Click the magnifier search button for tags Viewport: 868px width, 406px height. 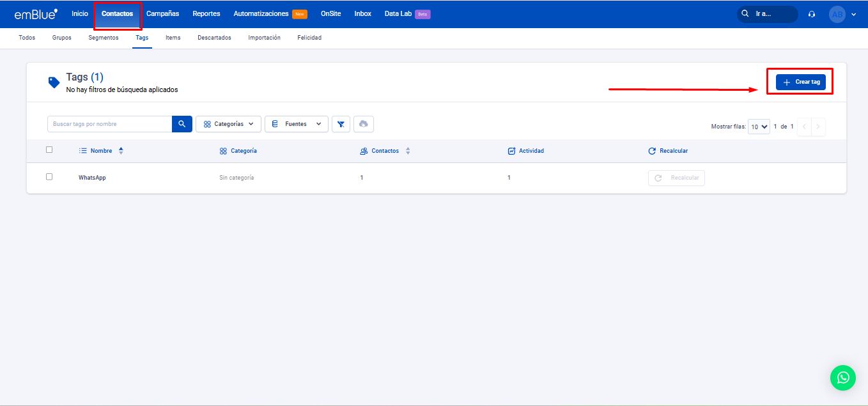coord(182,124)
